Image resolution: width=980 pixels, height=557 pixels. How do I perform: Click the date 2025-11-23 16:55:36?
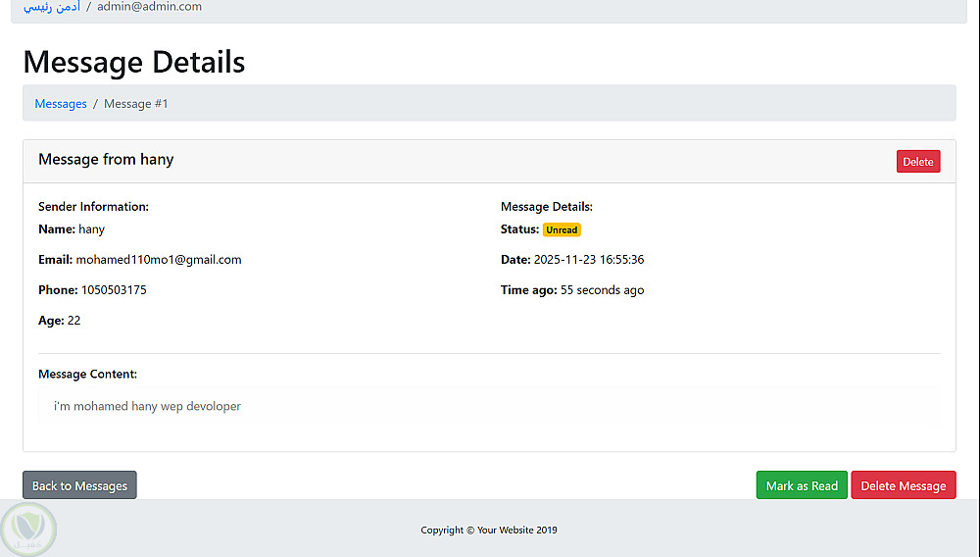pyautogui.click(x=589, y=260)
